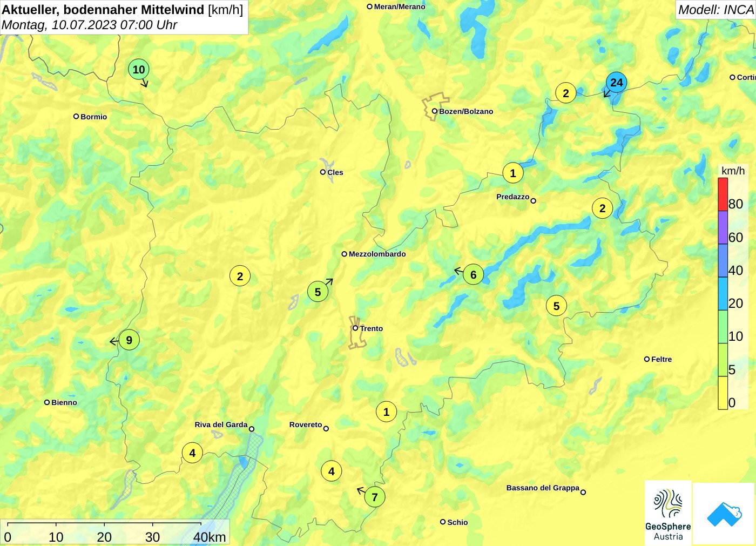Image resolution: width=756 pixels, height=546 pixels.
Task: Select the green 10 marker above Bormio
Action: click(x=139, y=69)
